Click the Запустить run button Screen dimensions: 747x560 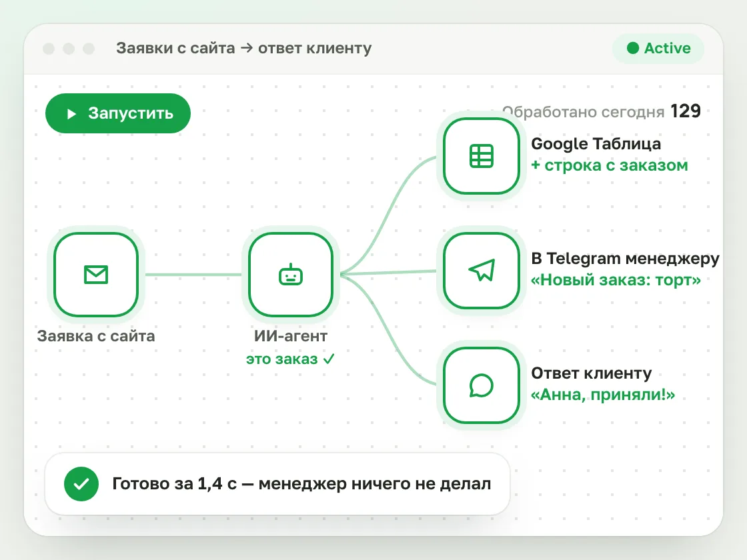click(x=117, y=113)
